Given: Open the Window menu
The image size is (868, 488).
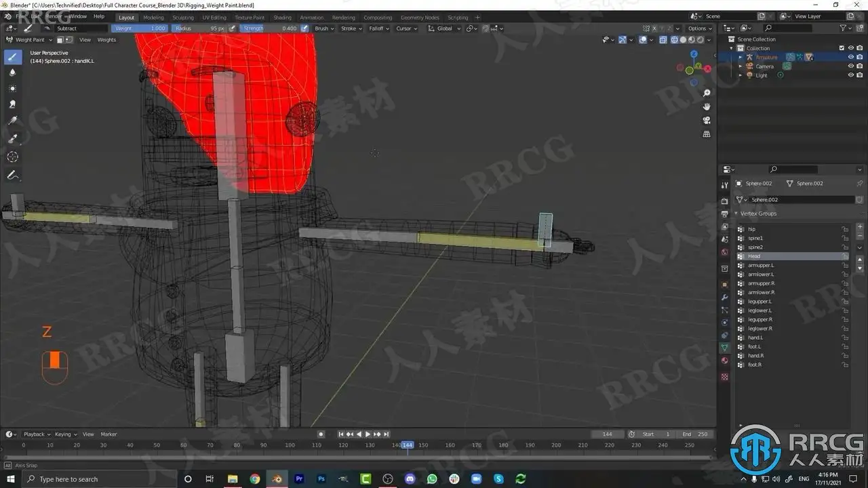Looking at the screenshot, I should coord(77,16).
